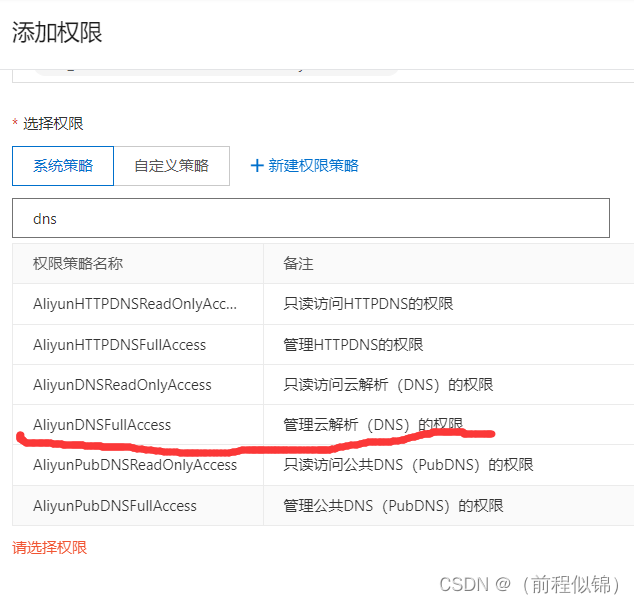Viewport: 634px width, 604px height.
Task: Select the AliyunDNSFullAccess policy
Action: click(102, 425)
